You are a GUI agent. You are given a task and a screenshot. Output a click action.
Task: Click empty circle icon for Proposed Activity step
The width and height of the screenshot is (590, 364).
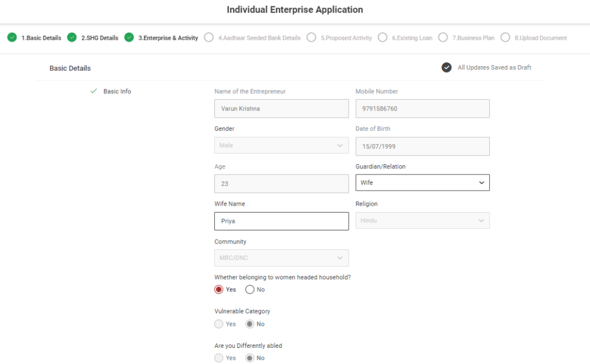tap(311, 37)
